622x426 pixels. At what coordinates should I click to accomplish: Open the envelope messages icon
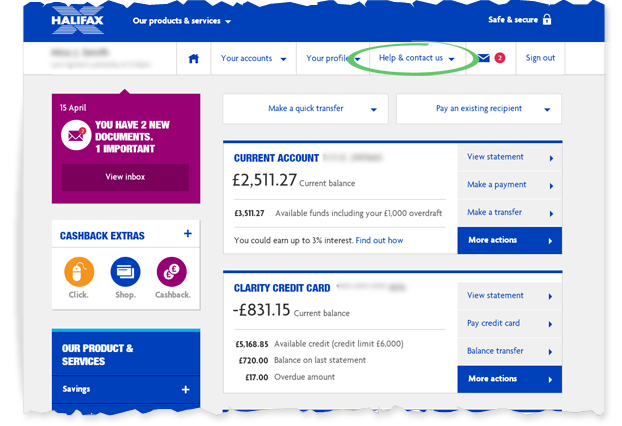484,58
